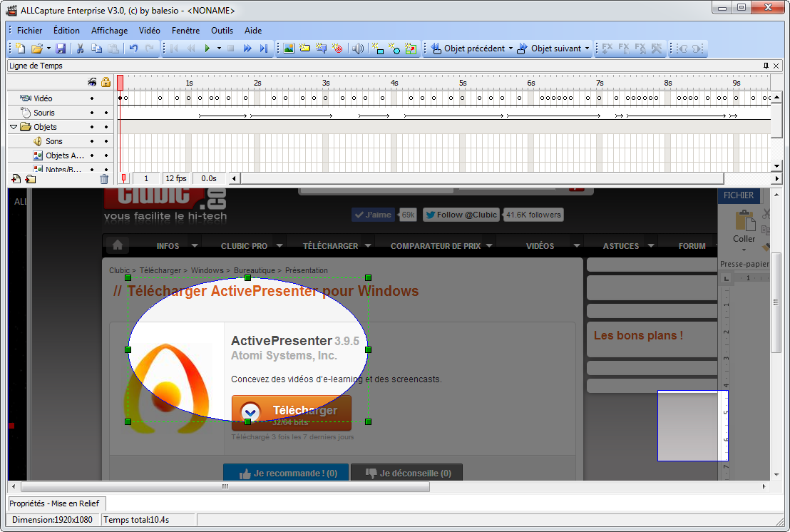Open the Objet précédent dropdown arrow
790x532 pixels.
(x=511, y=48)
